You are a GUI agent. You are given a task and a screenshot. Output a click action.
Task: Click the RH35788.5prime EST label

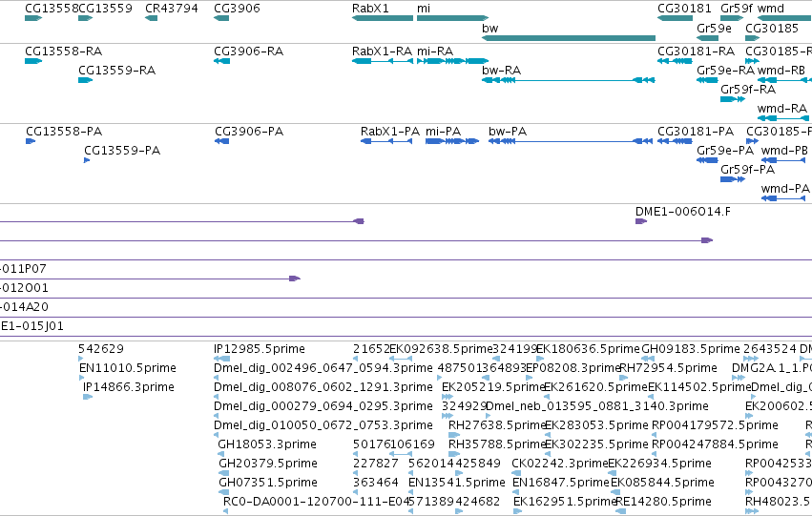[x=498, y=445]
